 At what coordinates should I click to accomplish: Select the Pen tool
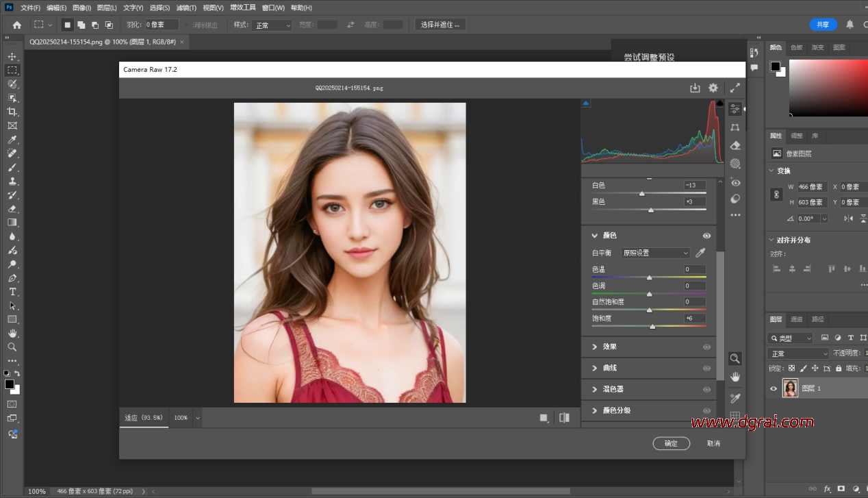coord(12,277)
